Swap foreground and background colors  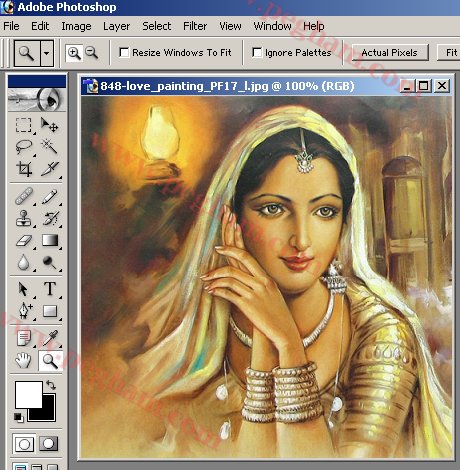coord(51,385)
